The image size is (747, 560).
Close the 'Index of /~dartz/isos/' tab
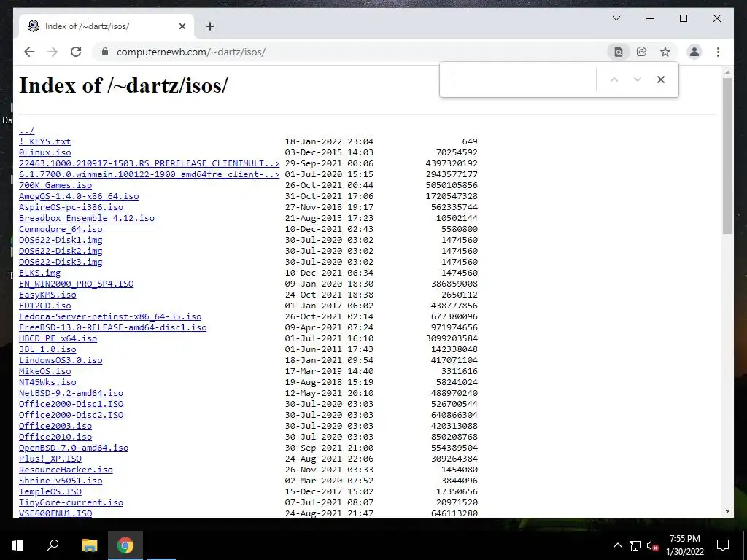(x=182, y=26)
